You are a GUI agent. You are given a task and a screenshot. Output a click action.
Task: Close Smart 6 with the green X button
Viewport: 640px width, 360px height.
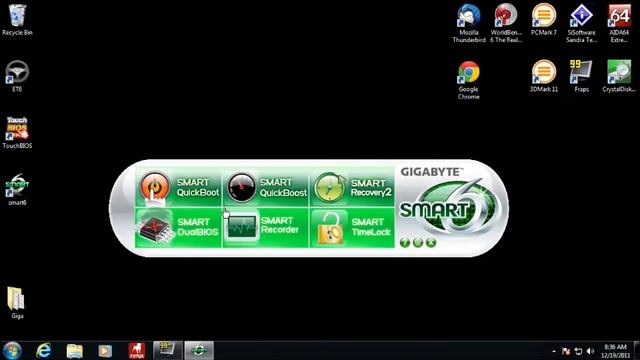pyautogui.click(x=431, y=242)
